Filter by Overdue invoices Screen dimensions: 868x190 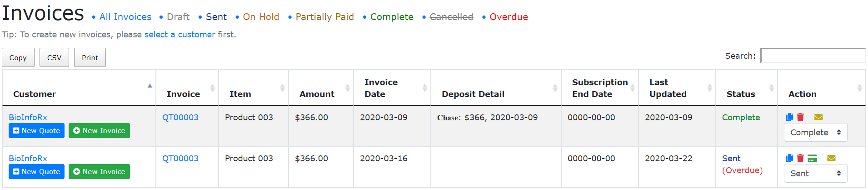[509, 17]
